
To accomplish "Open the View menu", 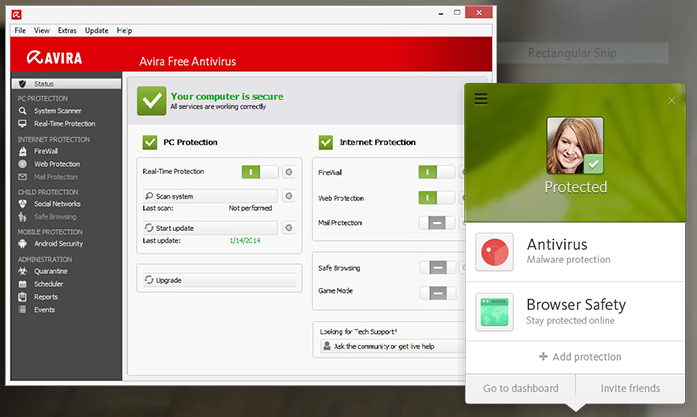I will 42,31.
